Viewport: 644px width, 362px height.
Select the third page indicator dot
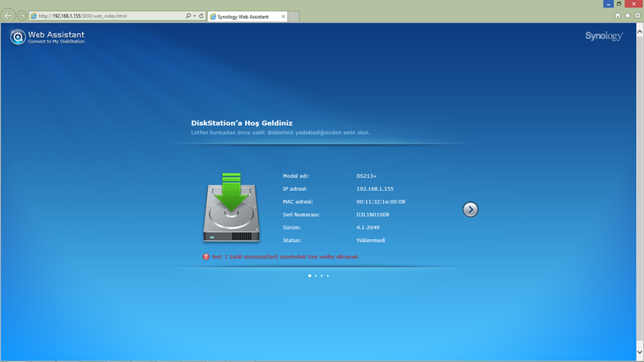(x=322, y=276)
